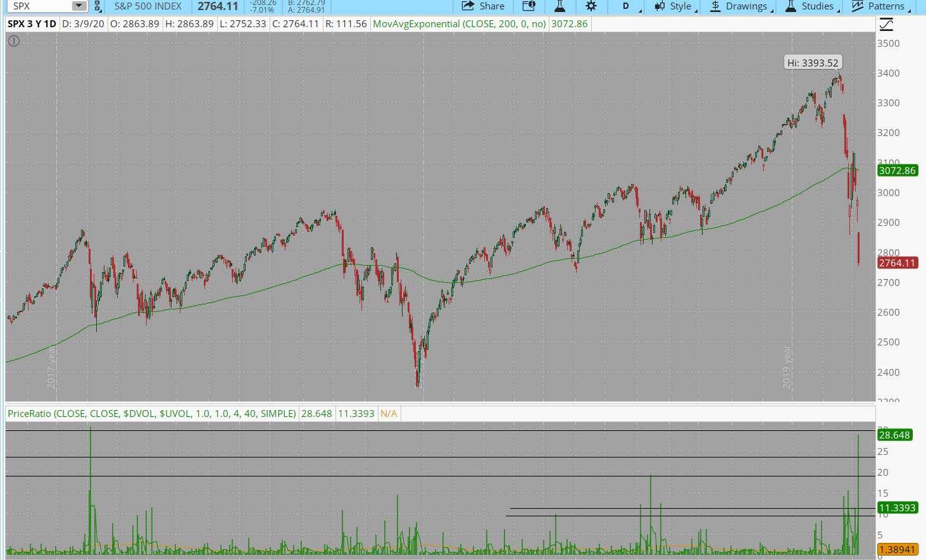The height and width of the screenshot is (560, 926).
Task: Open the info window icon next to Share
Action: (x=529, y=6)
